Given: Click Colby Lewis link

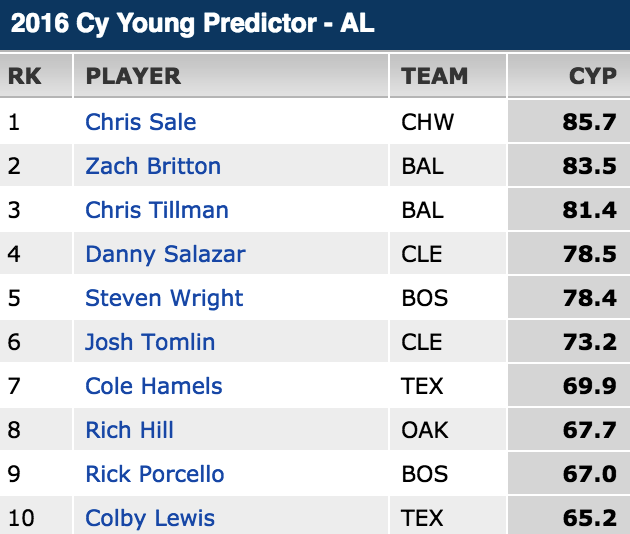Looking at the screenshot, I should coord(150,518).
